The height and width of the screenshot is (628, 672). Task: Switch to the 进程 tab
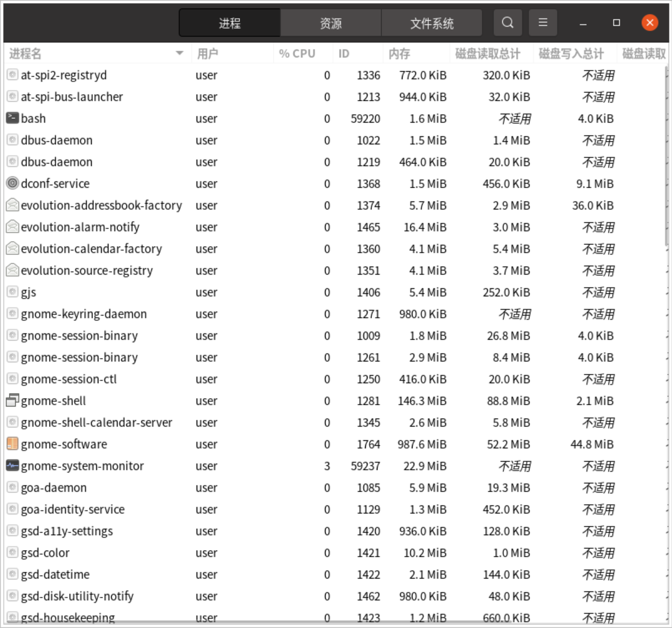click(229, 23)
